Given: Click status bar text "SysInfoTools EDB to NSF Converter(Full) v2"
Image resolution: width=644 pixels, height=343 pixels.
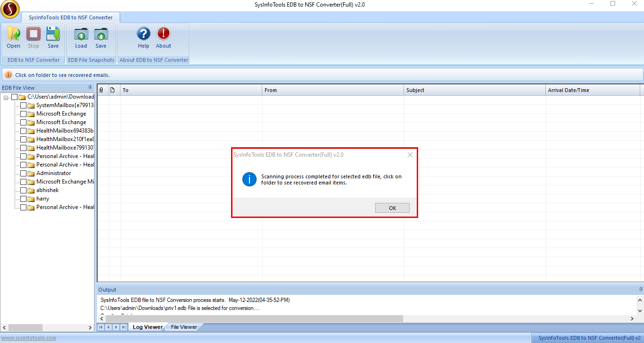Looking at the screenshot, I should pyautogui.click(x=590, y=338).
